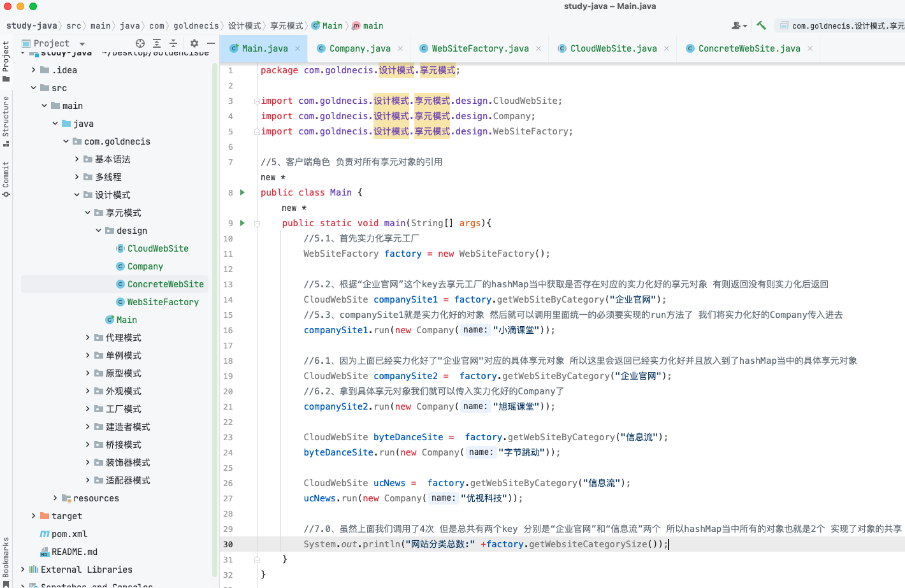Switch to the ConcreteWebSite.java tab
Screen dimensions: 905x588
tap(749, 48)
